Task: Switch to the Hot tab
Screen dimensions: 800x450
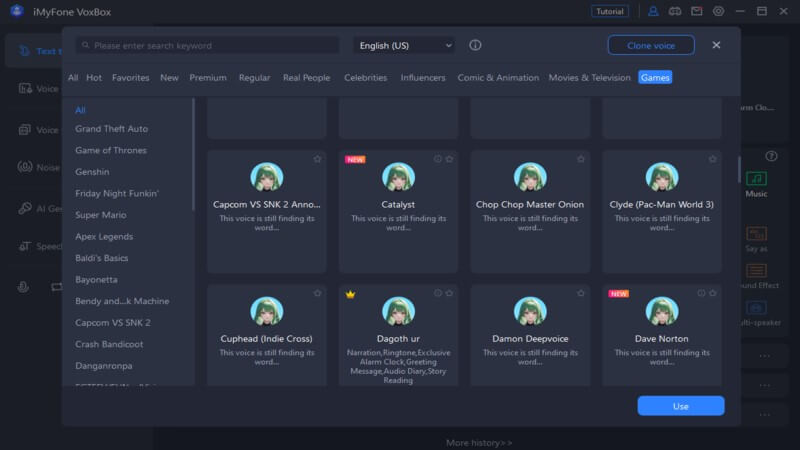Action: [x=94, y=78]
